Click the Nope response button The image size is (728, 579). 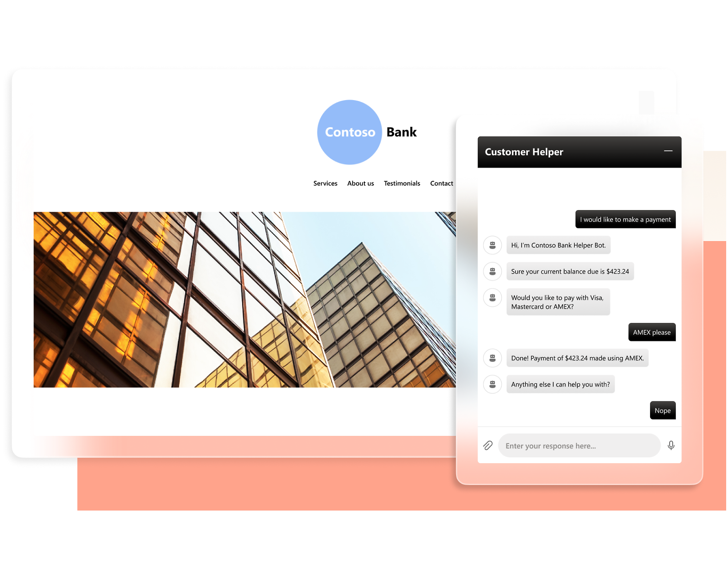pyautogui.click(x=662, y=410)
